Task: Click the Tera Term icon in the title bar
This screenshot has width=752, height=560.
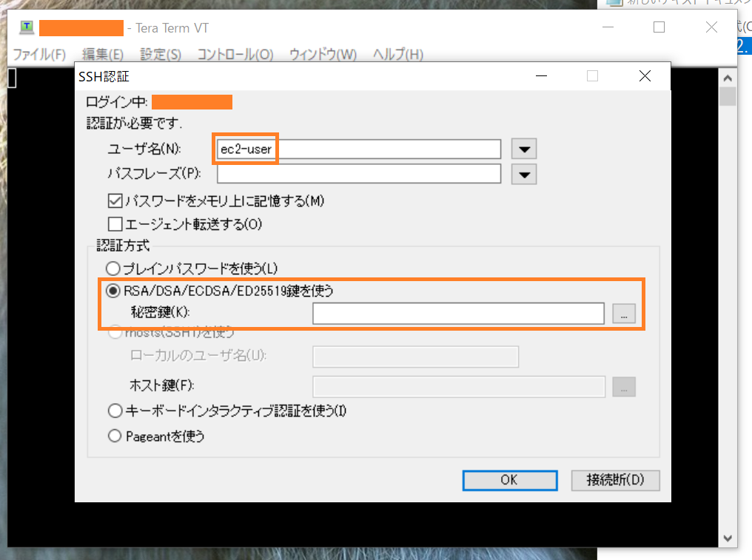Action: 26,27
